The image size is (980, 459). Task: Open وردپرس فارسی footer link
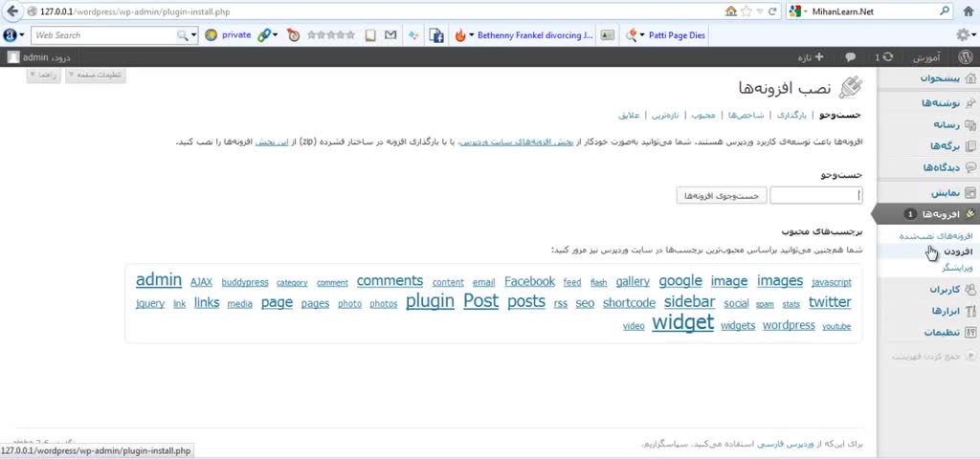point(785,445)
